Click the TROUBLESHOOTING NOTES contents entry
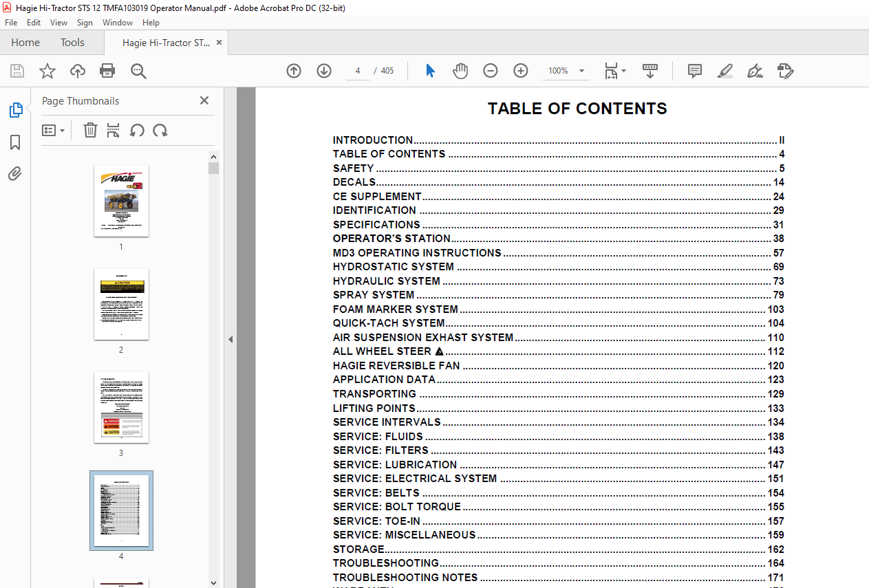 pos(559,578)
